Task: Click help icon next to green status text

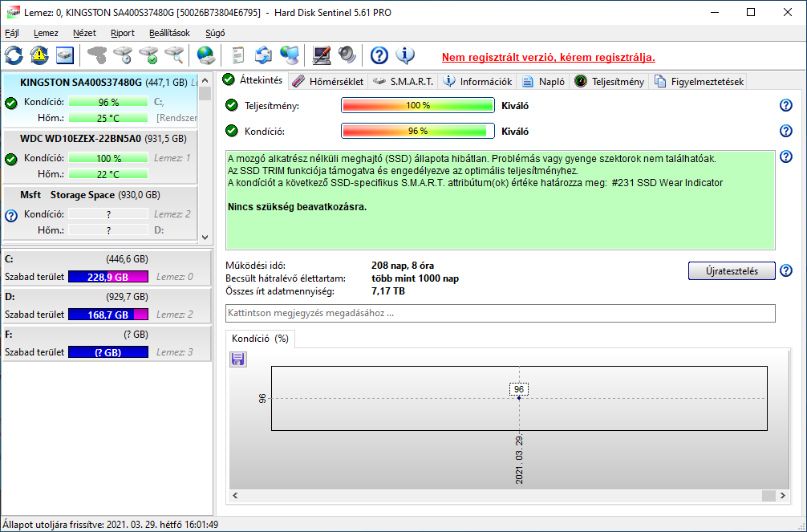Action: pyautogui.click(x=786, y=156)
